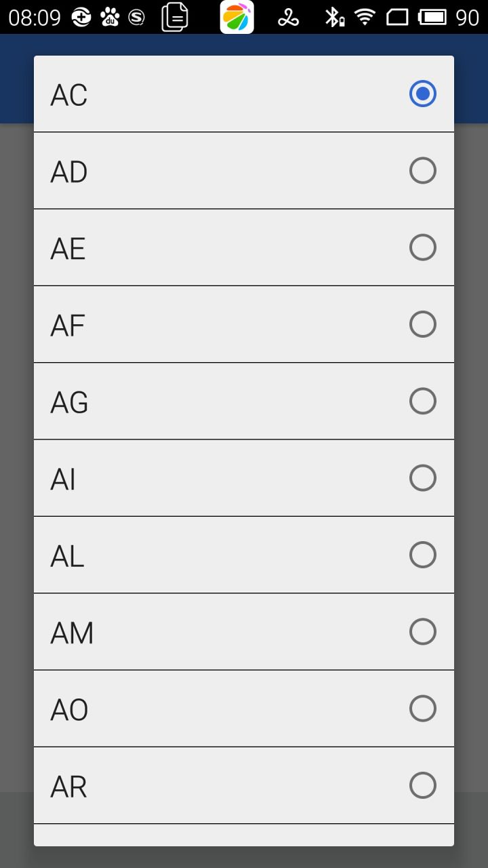The height and width of the screenshot is (868, 488).
Task: Open the colorful app icon in status bar
Action: point(237,17)
